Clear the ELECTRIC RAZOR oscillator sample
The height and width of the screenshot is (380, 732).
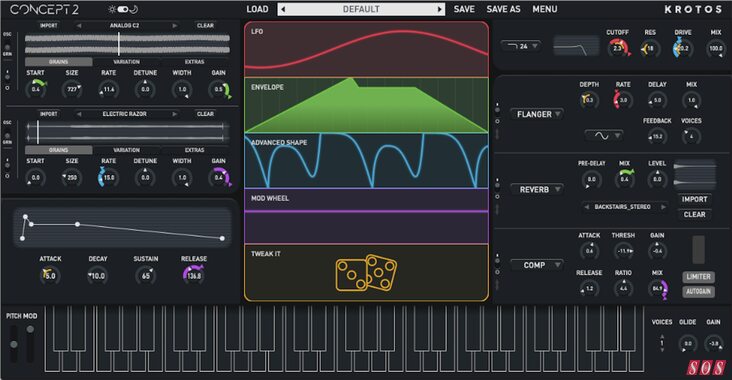[205, 114]
